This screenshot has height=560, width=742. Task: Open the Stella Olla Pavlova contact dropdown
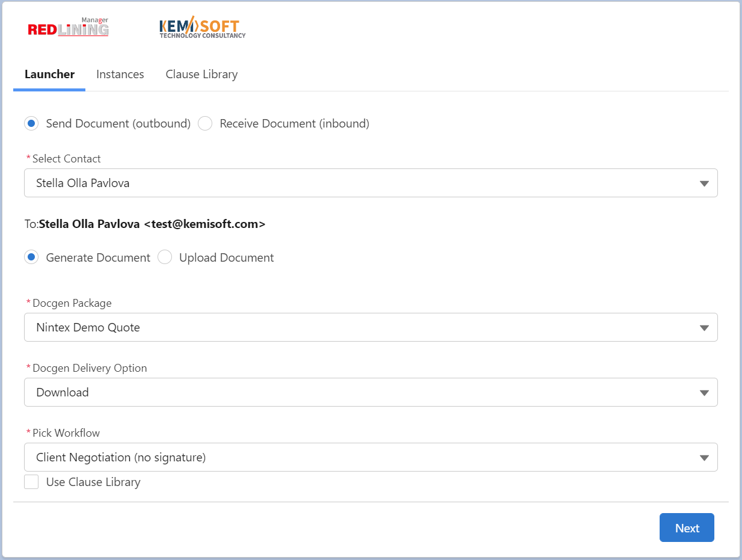pyautogui.click(x=361, y=183)
